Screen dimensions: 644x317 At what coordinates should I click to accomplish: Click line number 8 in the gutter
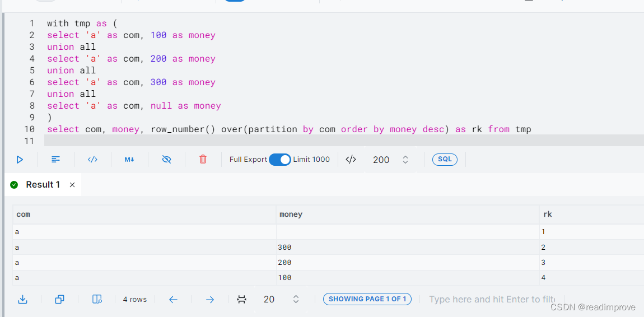tap(32, 106)
